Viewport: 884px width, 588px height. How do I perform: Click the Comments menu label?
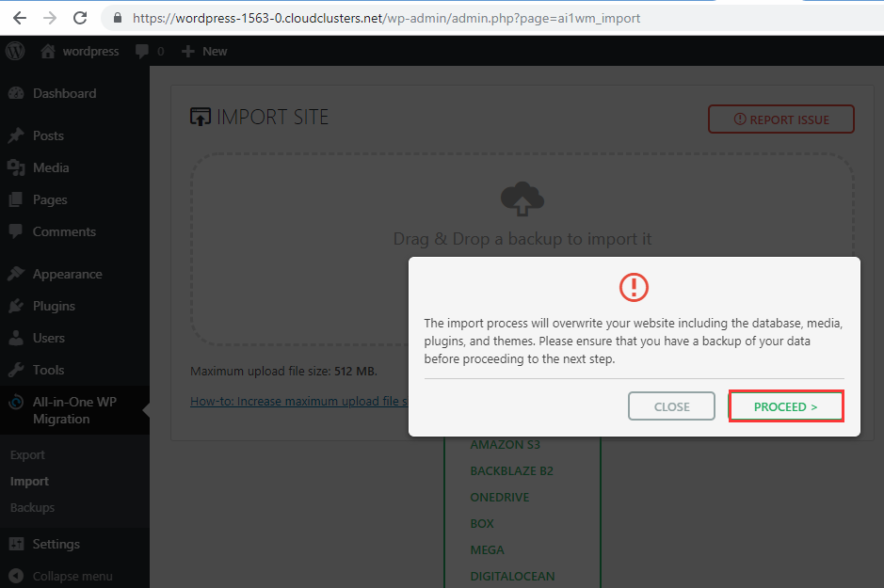pyautogui.click(x=64, y=232)
